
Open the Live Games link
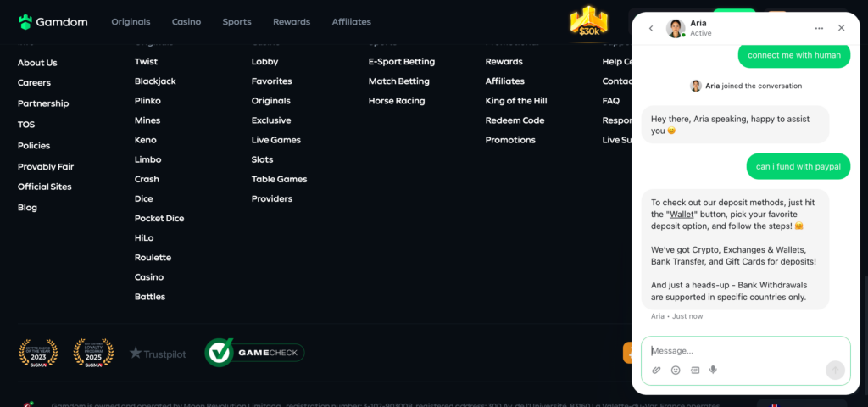pyautogui.click(x=275, y=140)
